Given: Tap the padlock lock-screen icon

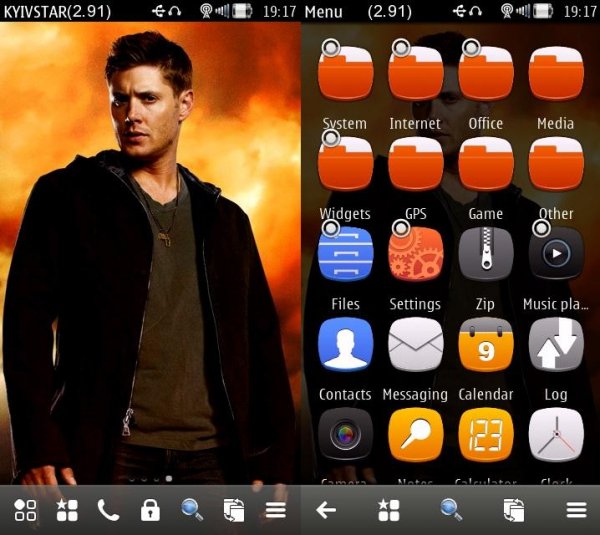Looking at the screenshot, I should [x=150, y=510].
